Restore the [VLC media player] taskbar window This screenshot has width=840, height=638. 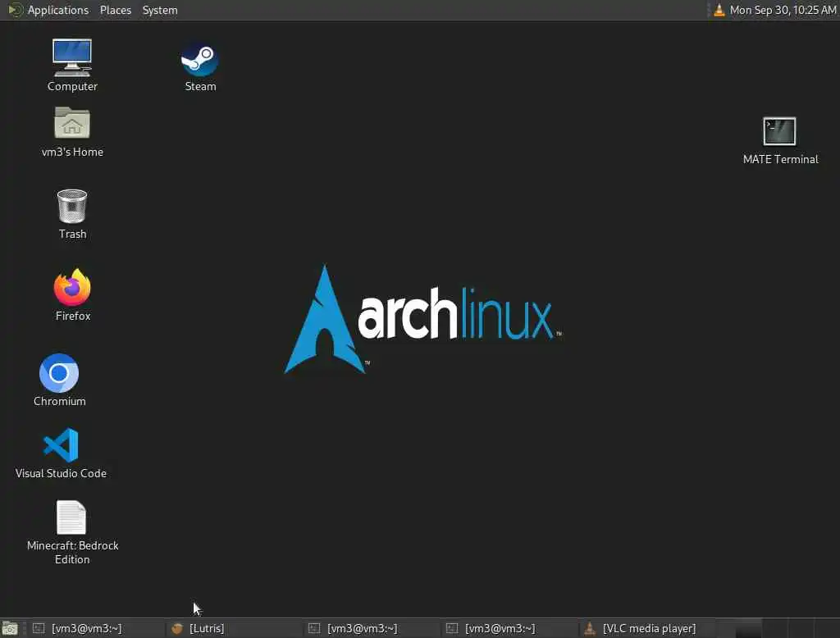[648, 628]
